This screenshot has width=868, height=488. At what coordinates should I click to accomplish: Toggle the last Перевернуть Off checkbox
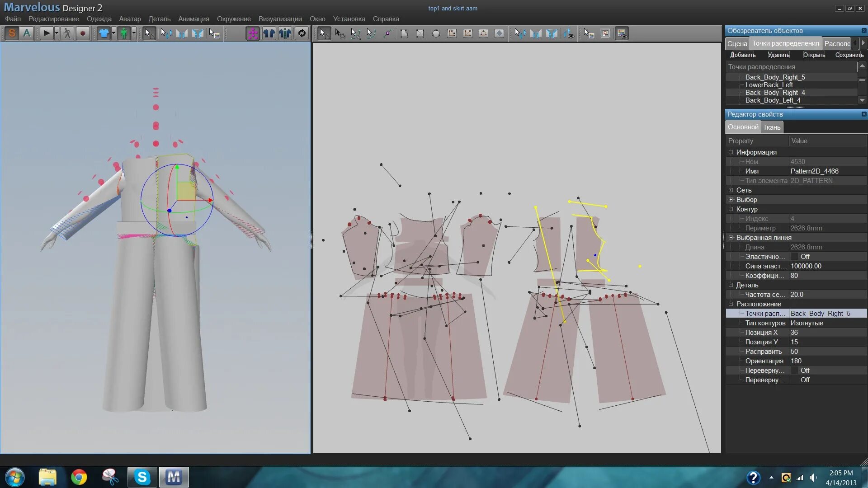pyautogui.click(x=794, y=380)
